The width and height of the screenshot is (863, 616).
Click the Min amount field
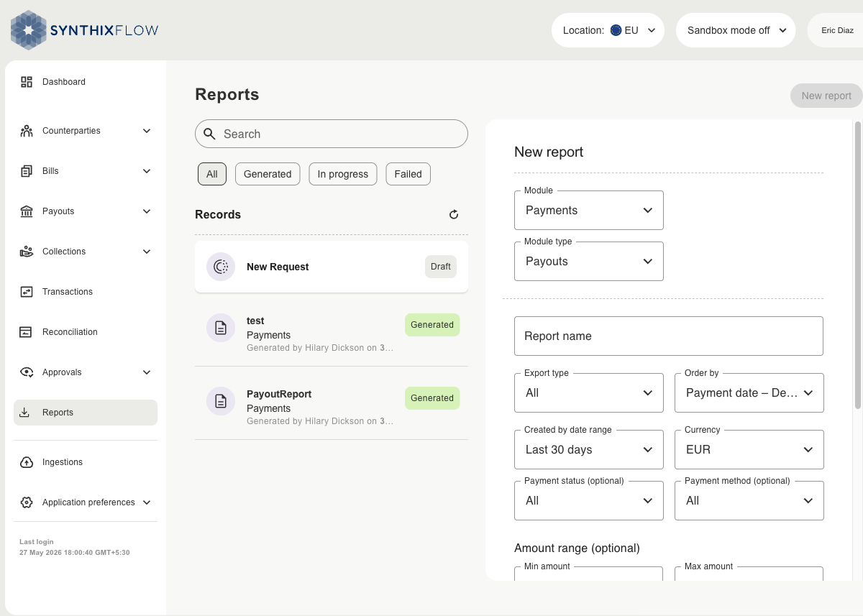tap(589, 574)
